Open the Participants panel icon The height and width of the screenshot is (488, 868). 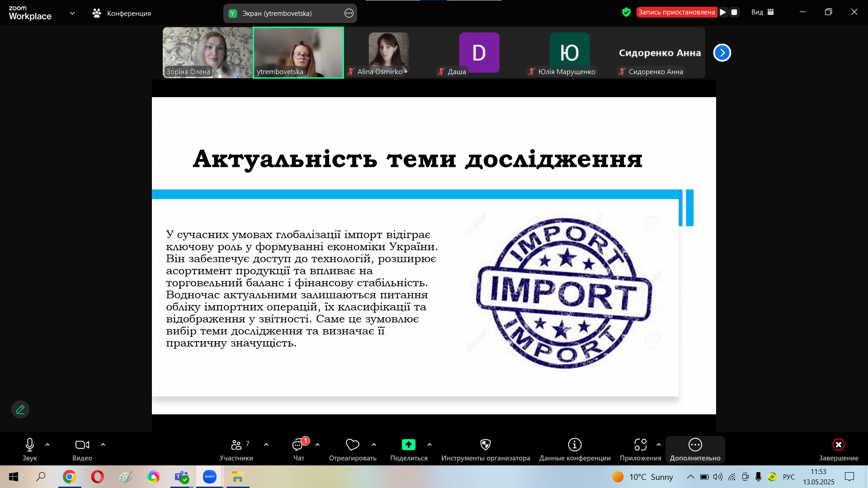(x=236, y=445)
